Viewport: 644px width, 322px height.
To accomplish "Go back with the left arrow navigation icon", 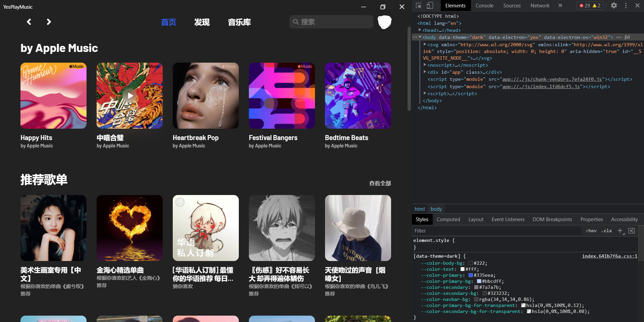I will (29, 22).
